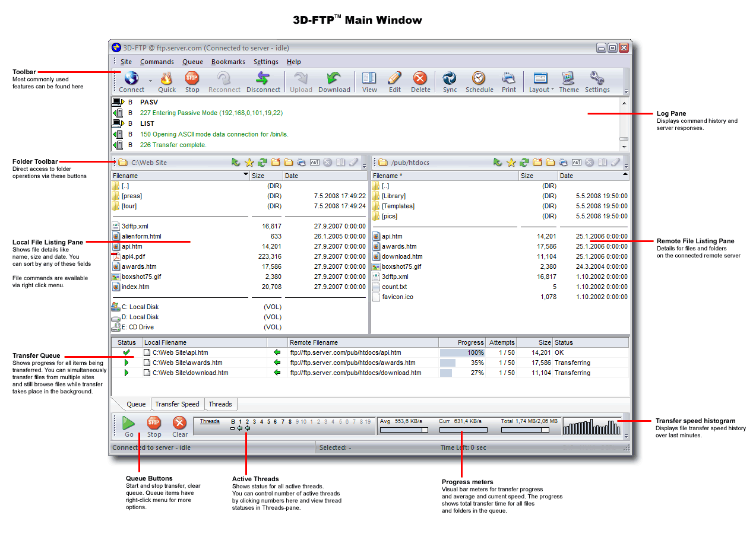Switch to the Transfer Speed tab
This screenshot has width=756, height=537.
177,404
